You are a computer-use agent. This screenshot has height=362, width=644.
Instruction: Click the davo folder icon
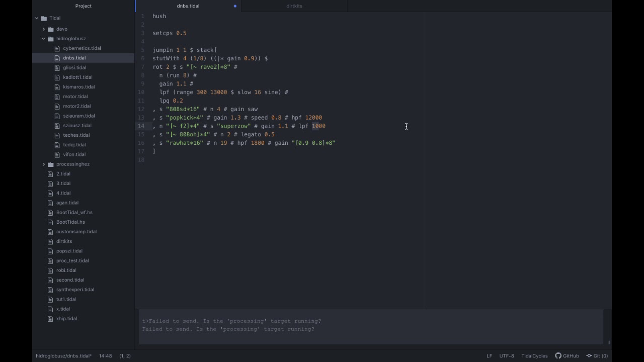coord(51,29)
